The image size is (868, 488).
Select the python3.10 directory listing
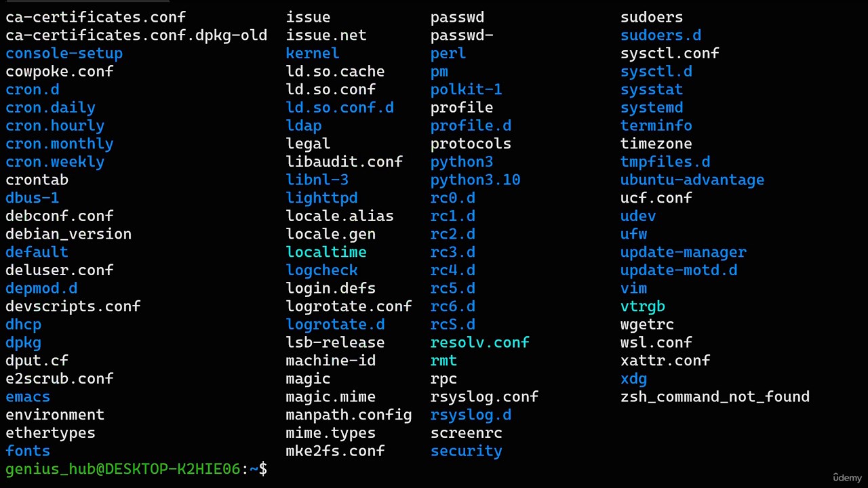475,180
